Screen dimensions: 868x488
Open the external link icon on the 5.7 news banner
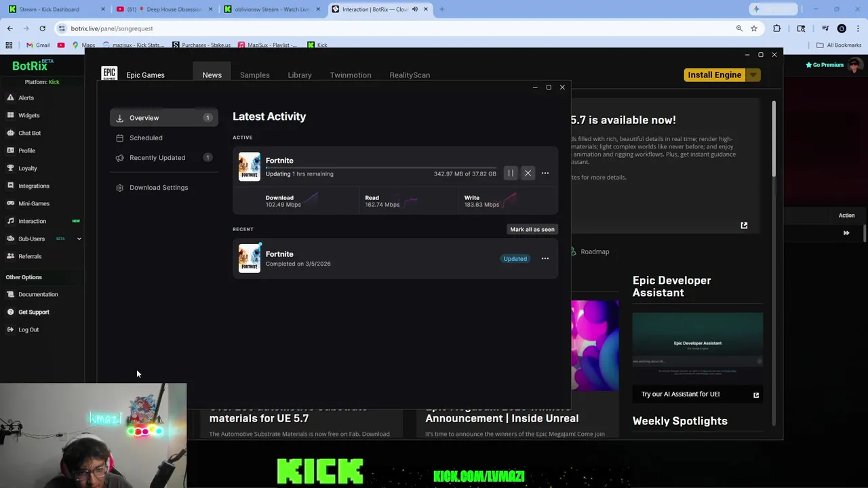744,226
